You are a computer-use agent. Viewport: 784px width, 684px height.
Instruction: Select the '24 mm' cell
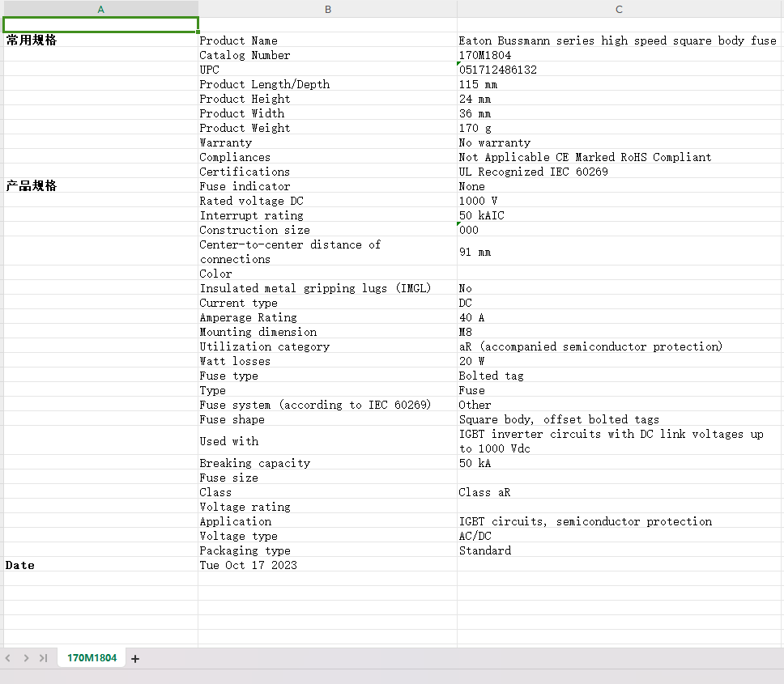coord(619,99)
